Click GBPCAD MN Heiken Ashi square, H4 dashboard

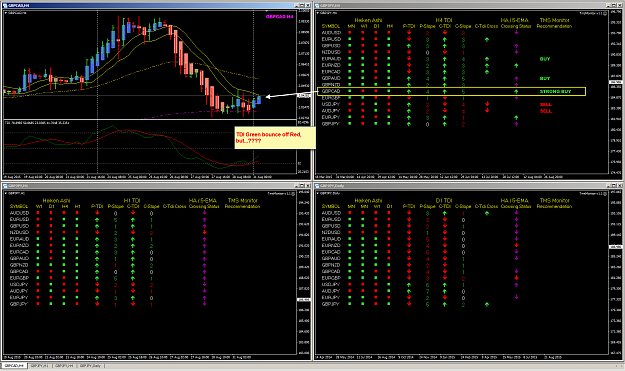[x=350, y=91]
